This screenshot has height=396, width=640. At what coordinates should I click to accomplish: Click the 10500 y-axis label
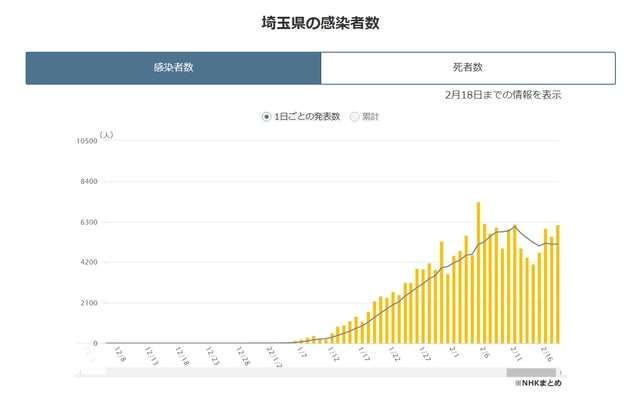tap(87, 141)
